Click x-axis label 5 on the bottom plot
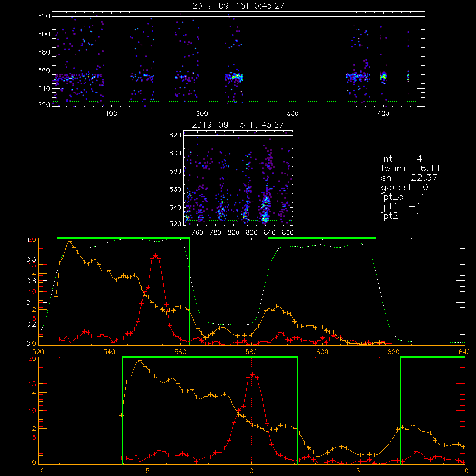The height and width of the screenshot is (476, 476). 358,471
